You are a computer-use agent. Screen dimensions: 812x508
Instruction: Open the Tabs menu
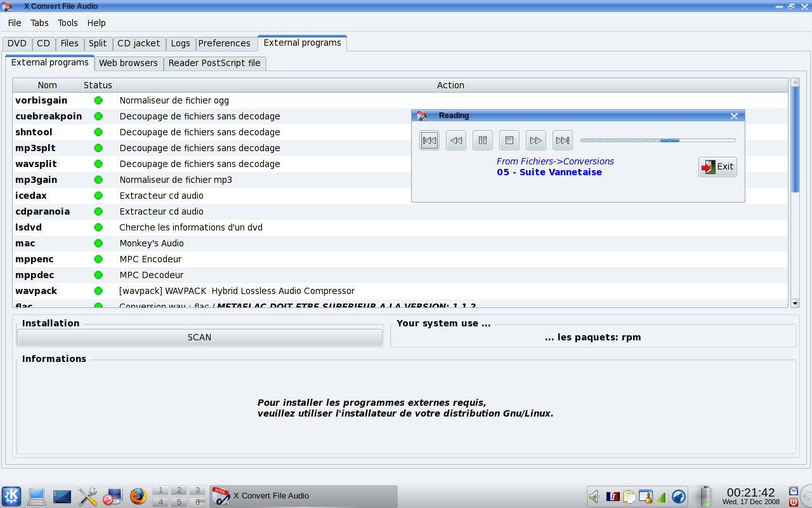click(39, 23)
